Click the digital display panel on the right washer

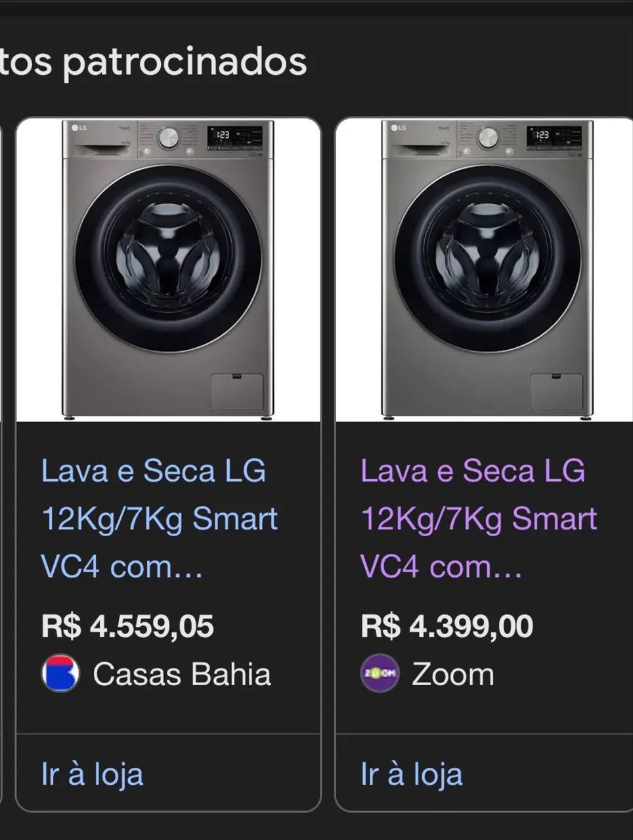click(554, 136)
